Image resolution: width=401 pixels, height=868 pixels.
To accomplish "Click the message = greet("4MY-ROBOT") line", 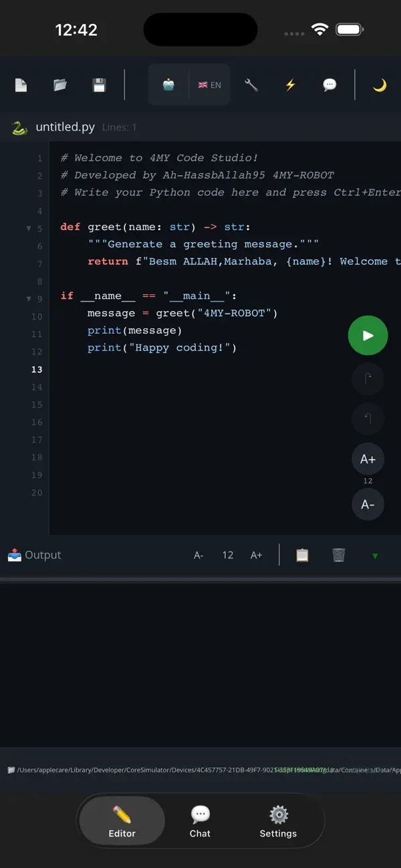I will point(182,313).
